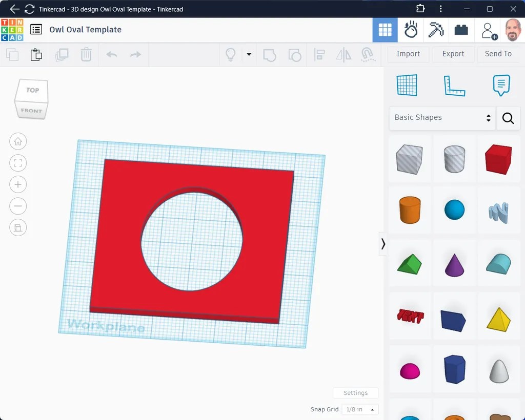Screen dimensions: 525x420
Task: Select the striped Box hole shape
Action: pos(409,159)
